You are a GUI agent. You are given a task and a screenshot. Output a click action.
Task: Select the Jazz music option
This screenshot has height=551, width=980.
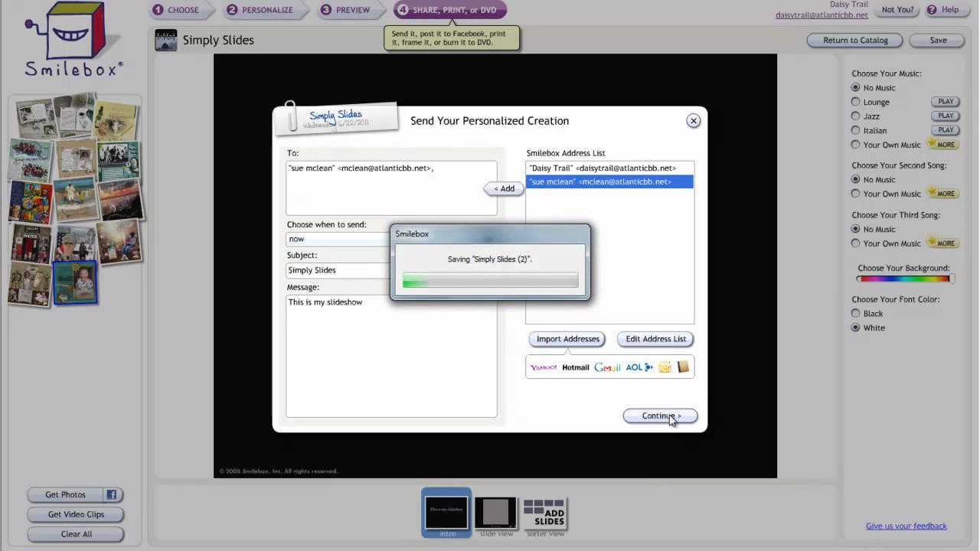856,116
